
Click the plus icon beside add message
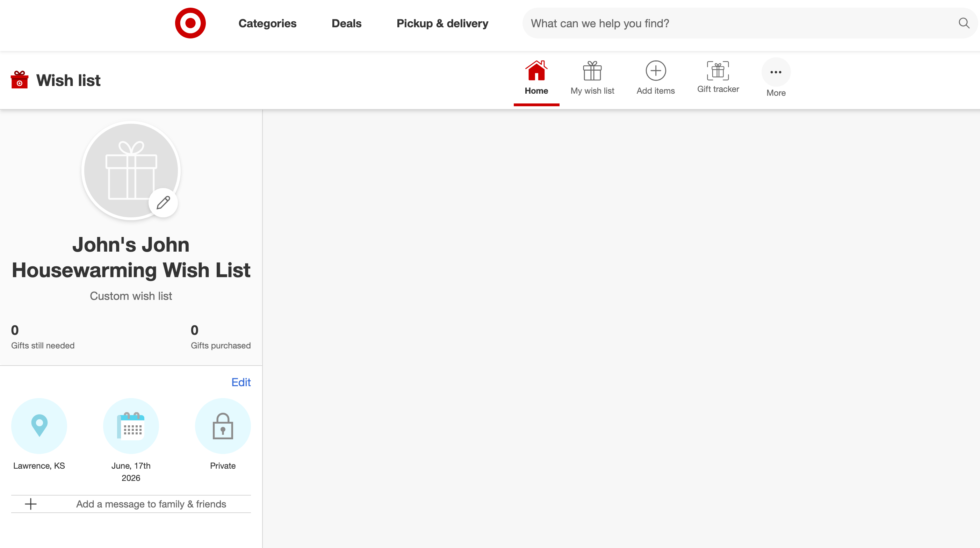(x=30, y=504)
